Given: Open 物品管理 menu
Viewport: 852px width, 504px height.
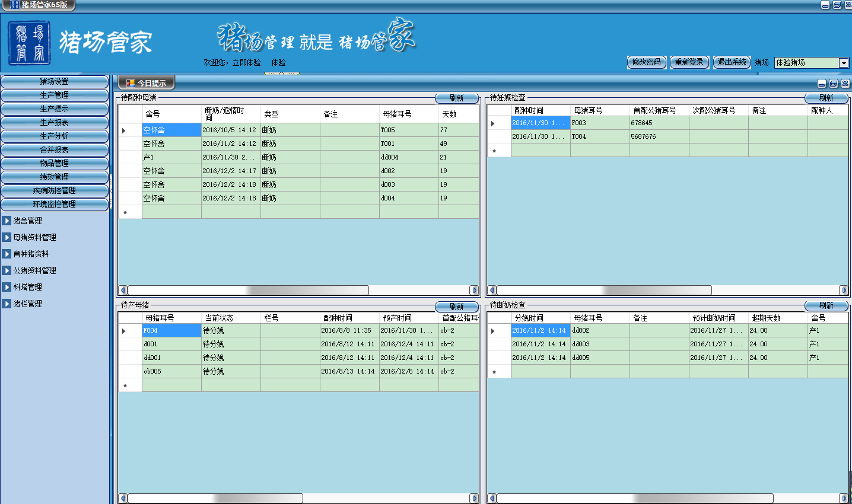Looking at the screenshot, I should pyautogui.click(x=55, y=164).
